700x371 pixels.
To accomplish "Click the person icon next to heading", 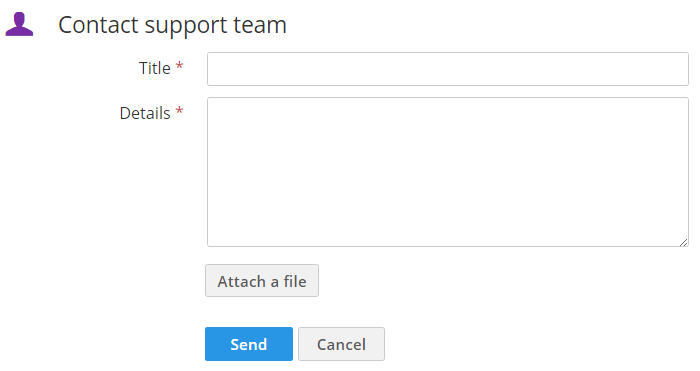I will tap(19, 24).
